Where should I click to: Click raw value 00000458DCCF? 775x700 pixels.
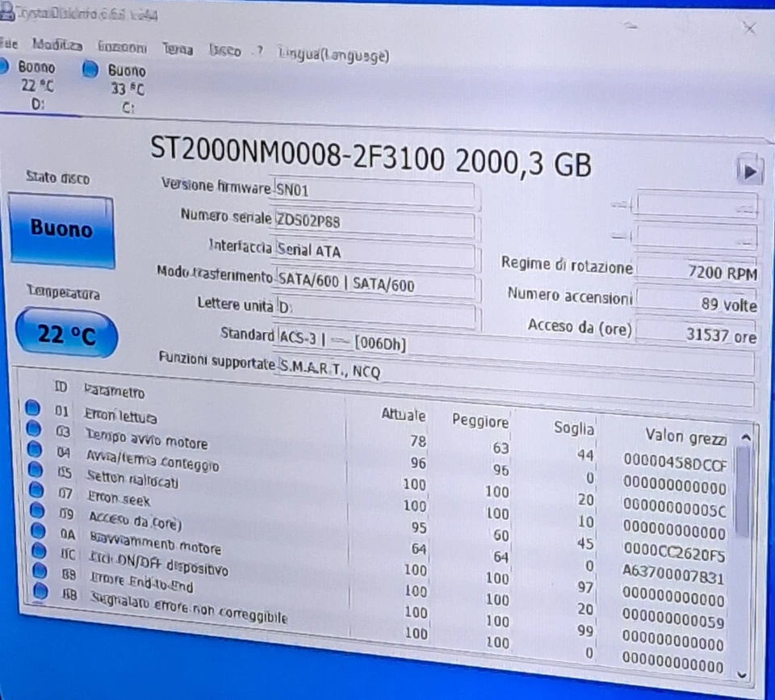(x=675, y=463)
